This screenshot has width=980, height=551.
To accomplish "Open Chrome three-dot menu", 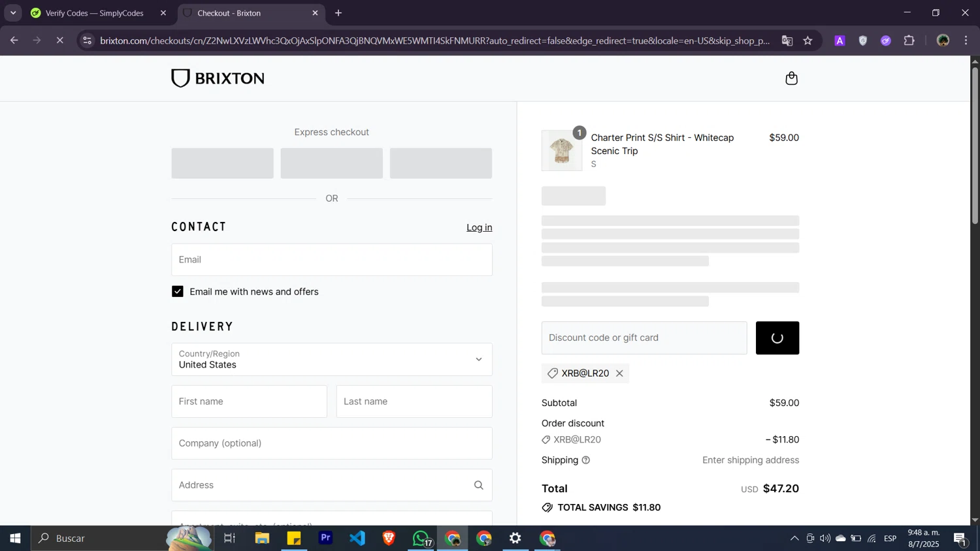I will [966, 40].
